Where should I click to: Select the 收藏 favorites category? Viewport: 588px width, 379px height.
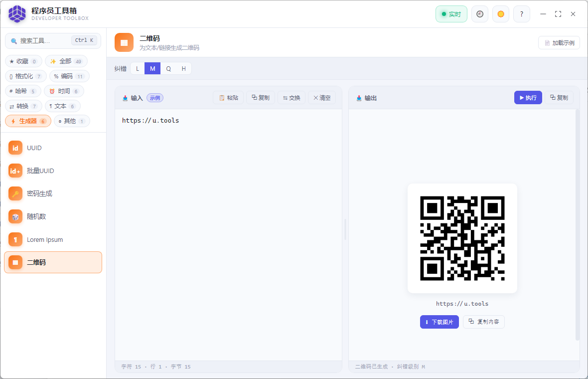point(23,61)
